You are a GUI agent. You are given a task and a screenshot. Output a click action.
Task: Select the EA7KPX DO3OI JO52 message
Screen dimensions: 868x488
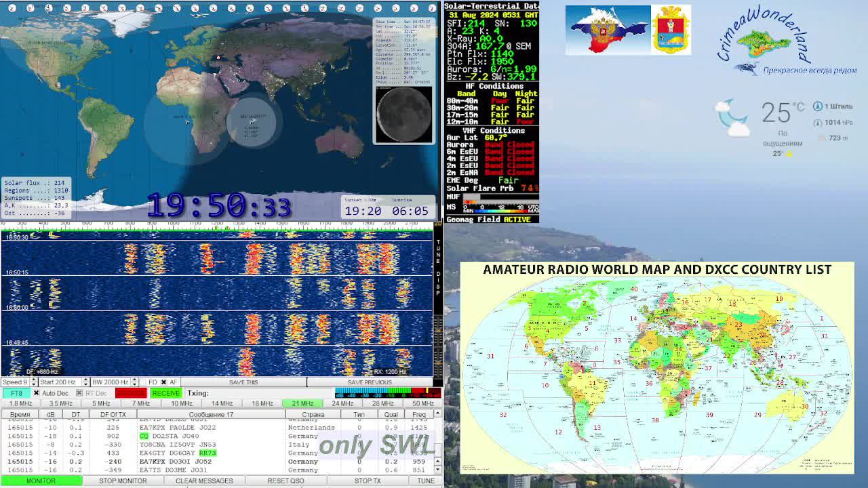tap(176, 462)
